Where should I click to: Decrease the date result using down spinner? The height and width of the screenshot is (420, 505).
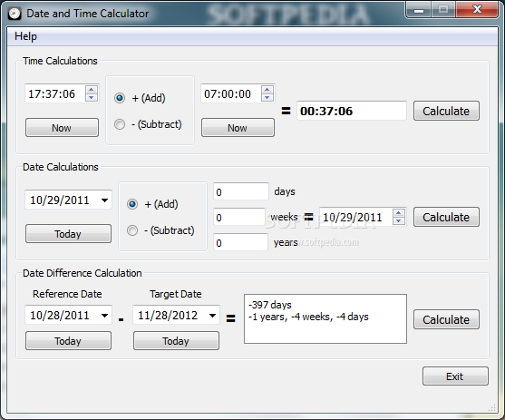coord(399,220)
